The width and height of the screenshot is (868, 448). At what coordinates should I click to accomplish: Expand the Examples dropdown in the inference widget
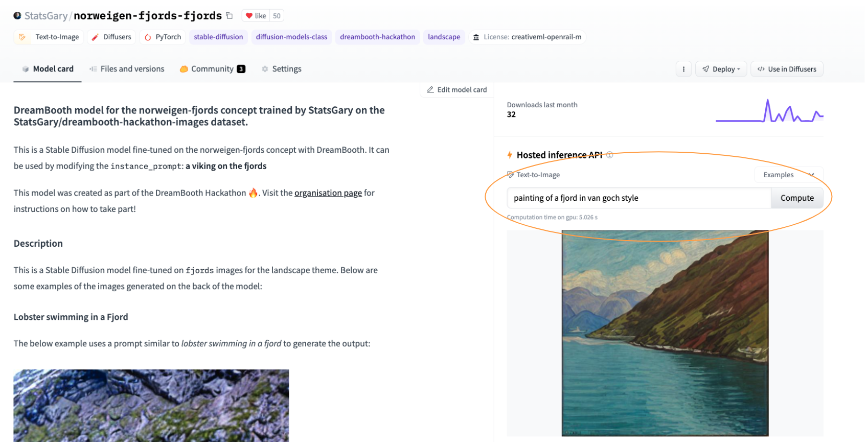click(788, 175)
